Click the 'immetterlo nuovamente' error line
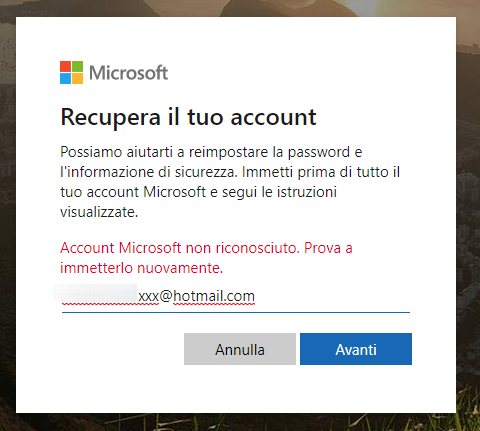The image size is (480, 431). click(x=141, y=268)
